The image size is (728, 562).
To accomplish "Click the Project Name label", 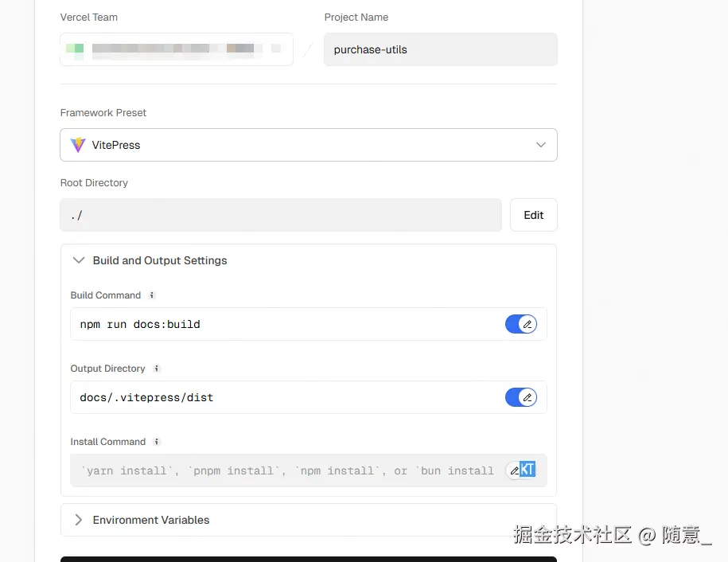I will pos(356,18).
